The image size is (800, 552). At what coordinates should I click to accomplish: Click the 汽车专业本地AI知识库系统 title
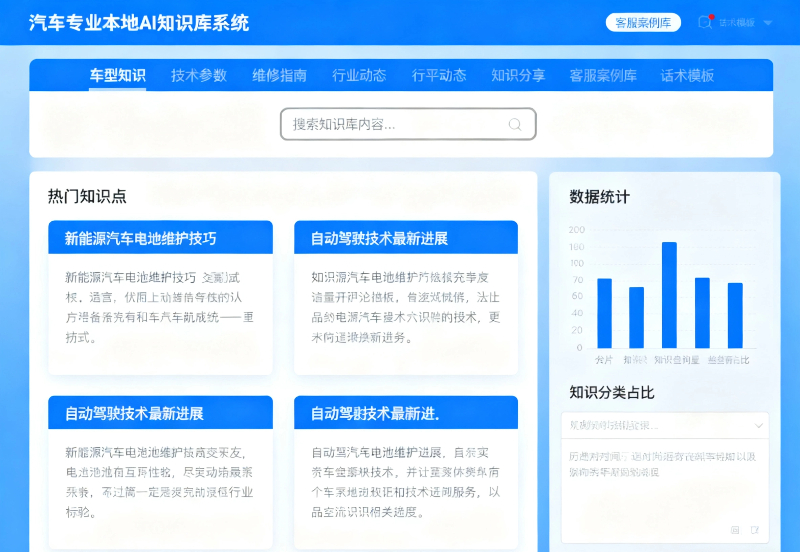[x=140, y=22]
